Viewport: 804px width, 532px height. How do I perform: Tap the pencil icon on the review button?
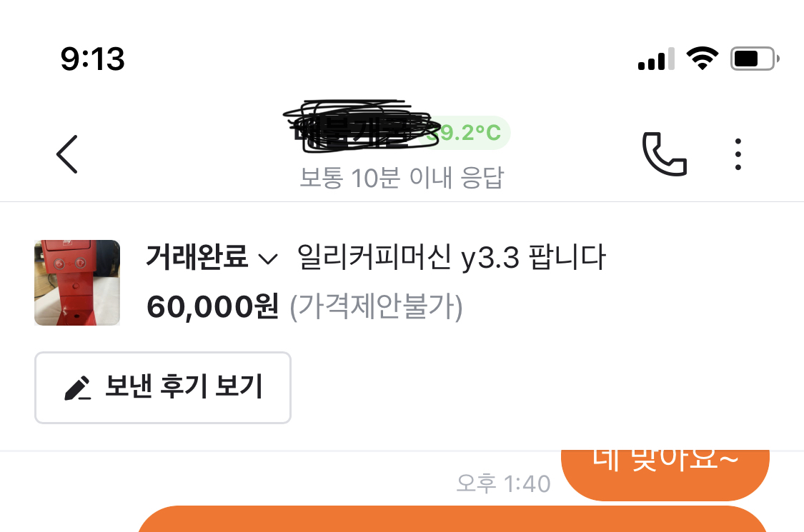77,388
